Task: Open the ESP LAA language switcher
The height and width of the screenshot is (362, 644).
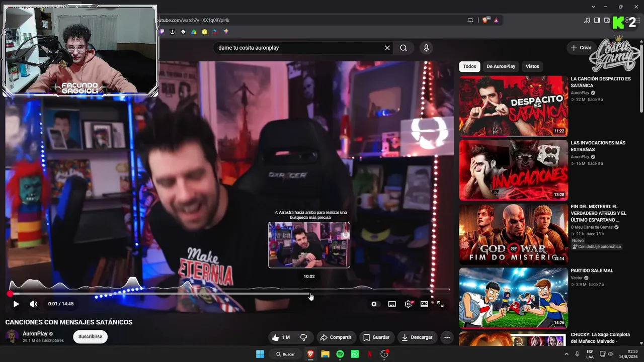Action: 590,354
